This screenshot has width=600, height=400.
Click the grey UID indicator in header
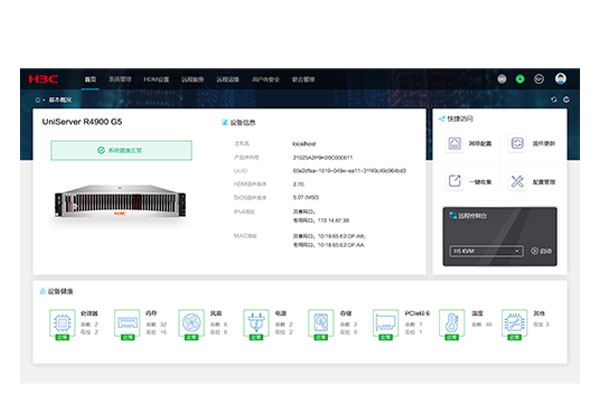pyautogui.click(x=502, y=79)
